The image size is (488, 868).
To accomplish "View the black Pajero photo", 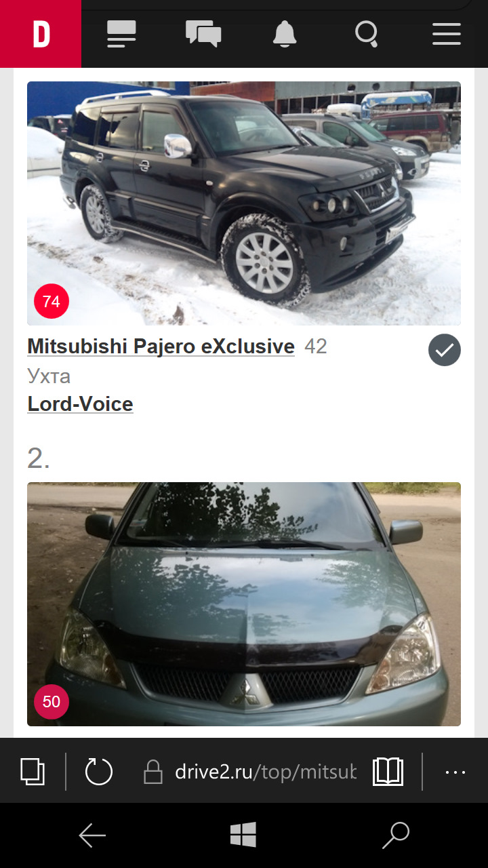I will 244,203.
